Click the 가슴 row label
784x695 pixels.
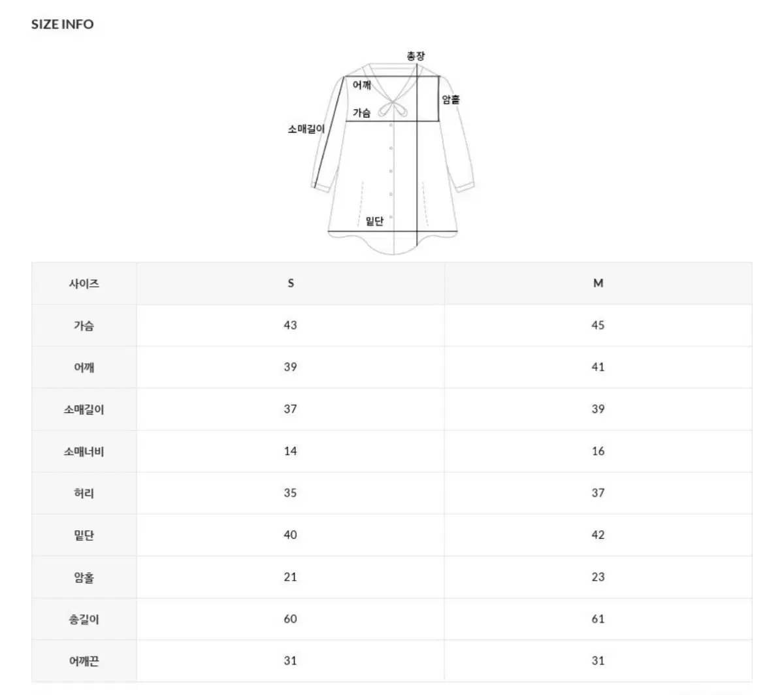pyautogui.click(x=84, y=325)
